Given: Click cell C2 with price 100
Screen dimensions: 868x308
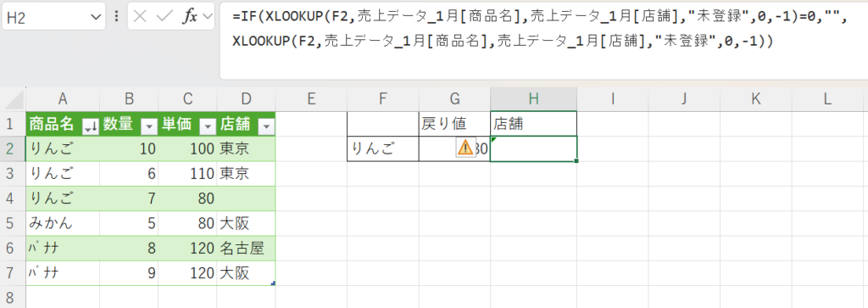Looking at the screenshot, I should [x=187, y=148].
